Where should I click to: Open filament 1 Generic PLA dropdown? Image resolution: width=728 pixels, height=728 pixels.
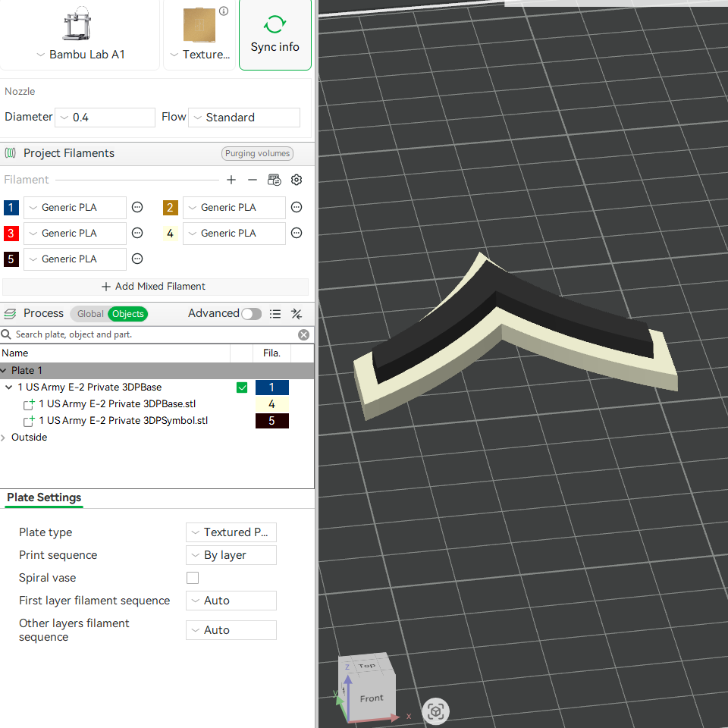[x=75, y=208]
